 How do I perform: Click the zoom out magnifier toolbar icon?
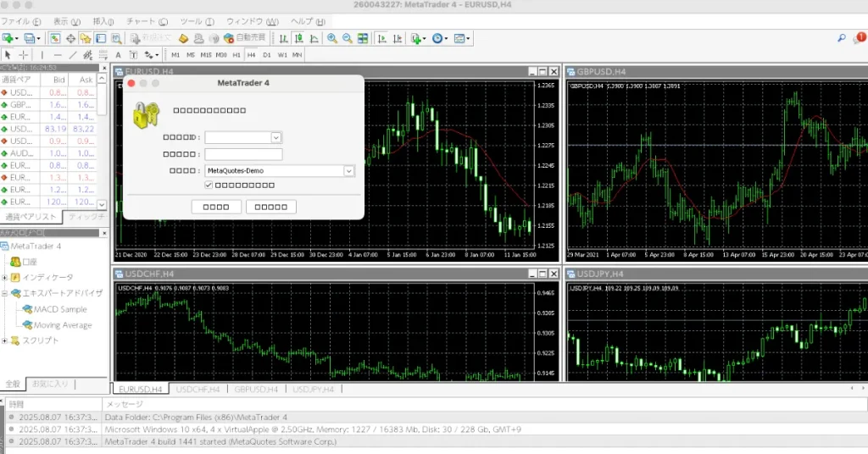click(x=347, y=38)
